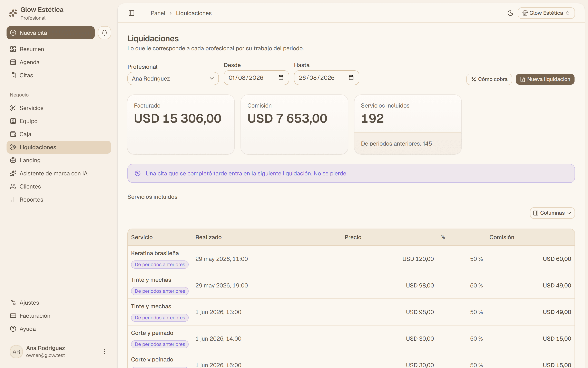Click the history icon in info banner

(x=138, y=173)
